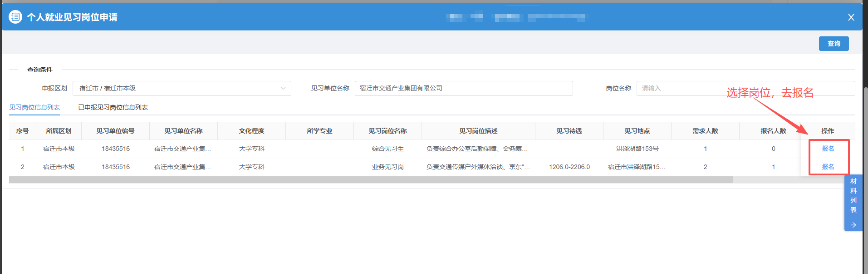The height and width of the screenshot is (274, 868).
Task: Switch to 见习岗位信息列表 tab
Action: [34, 107]
